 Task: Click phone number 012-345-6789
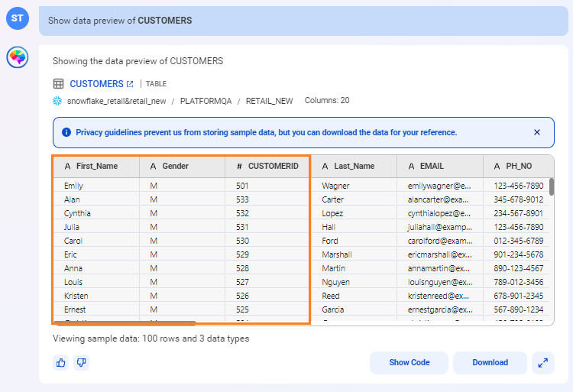point(518,241)
